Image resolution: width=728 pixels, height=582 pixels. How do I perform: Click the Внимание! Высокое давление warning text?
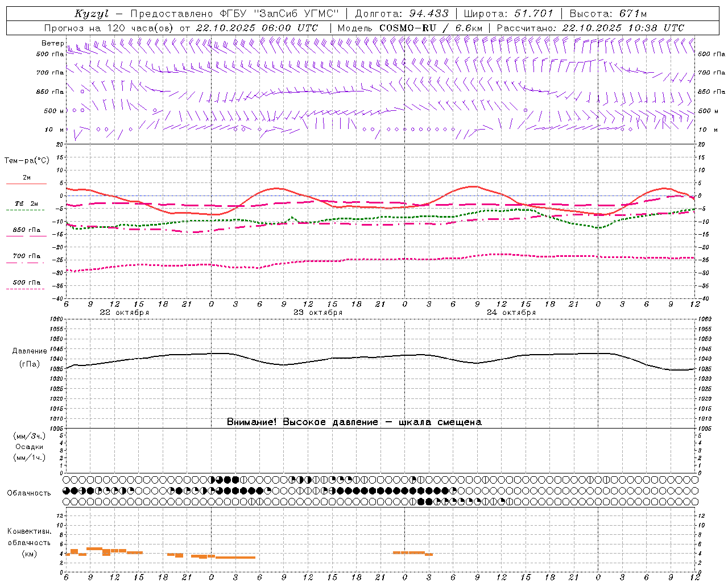tap(354, 422)
